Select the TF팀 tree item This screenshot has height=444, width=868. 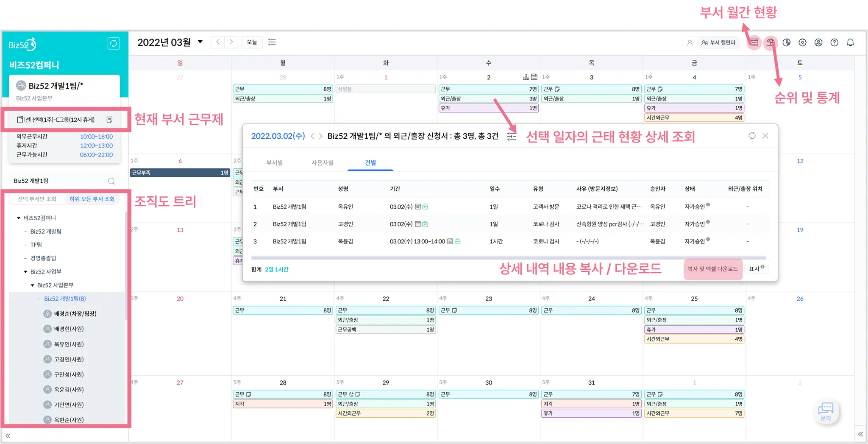[x=36, y=245]
